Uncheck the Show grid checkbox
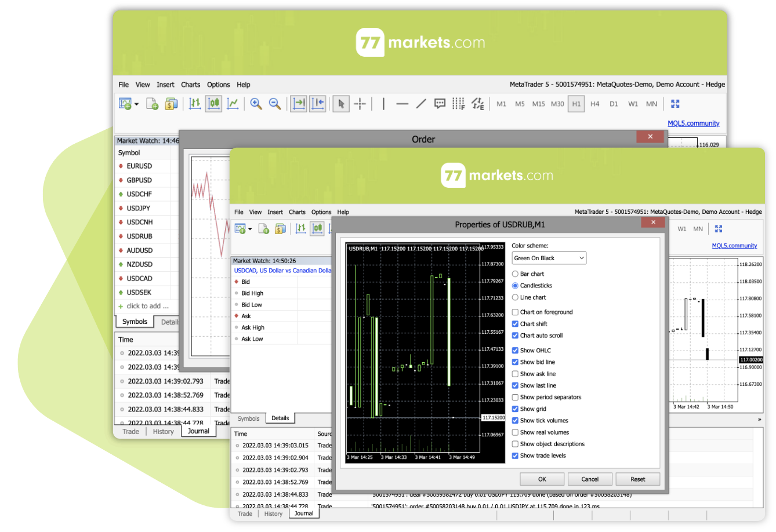This screenshot has width=776, height=532. tap(515, 409)
